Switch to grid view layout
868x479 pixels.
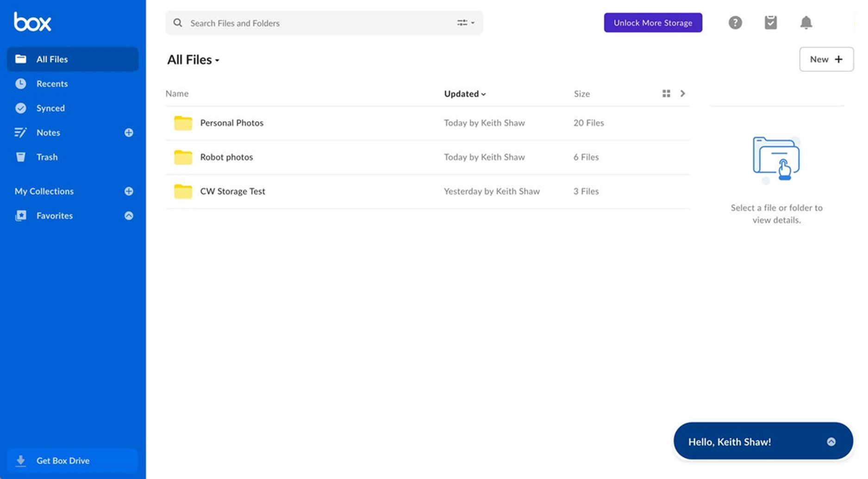pos(666,93)
